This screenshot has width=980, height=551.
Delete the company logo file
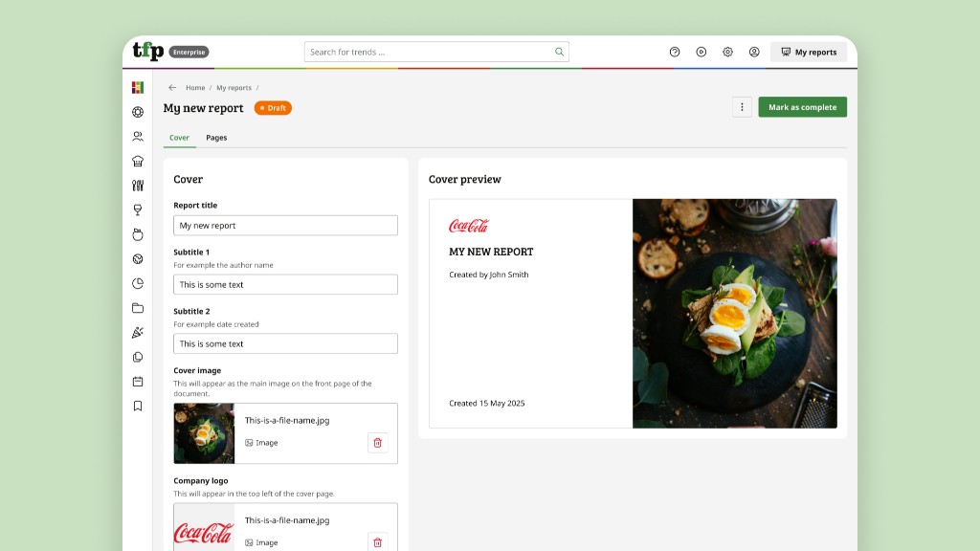click(x=377, y=542)
